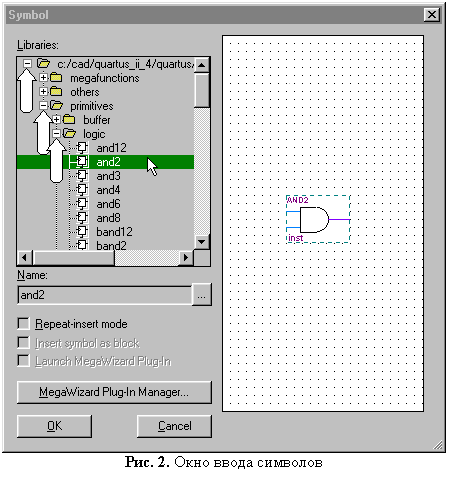This screenshot has width=450, height=477.
Task: Click the buffer folder icon
Action: (x=69, y=119)
